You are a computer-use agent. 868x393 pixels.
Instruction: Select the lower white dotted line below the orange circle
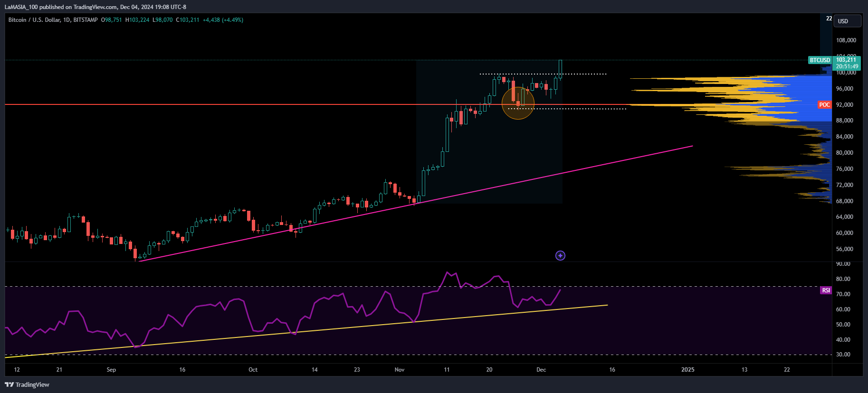[567, 109]
